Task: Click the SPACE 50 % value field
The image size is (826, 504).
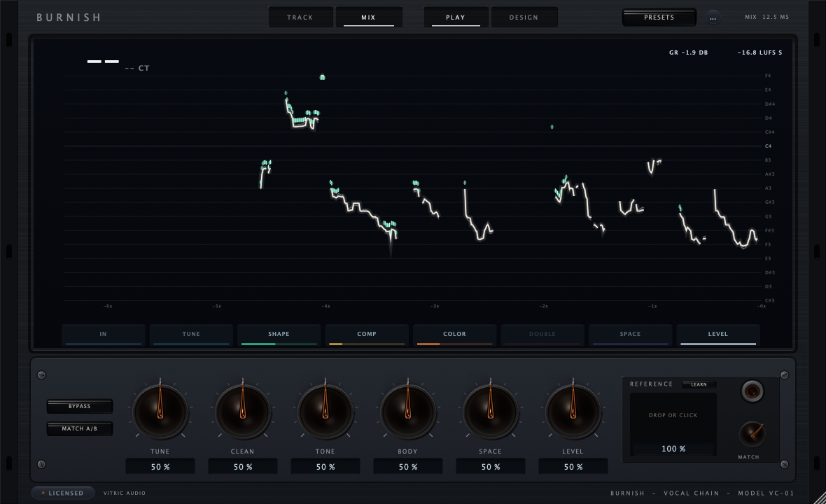Action: pyautogui.click(x=491, y=467)
